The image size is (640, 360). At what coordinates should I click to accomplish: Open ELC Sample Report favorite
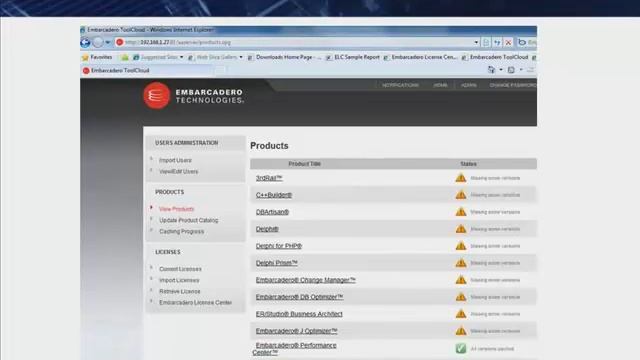(353, 58)
